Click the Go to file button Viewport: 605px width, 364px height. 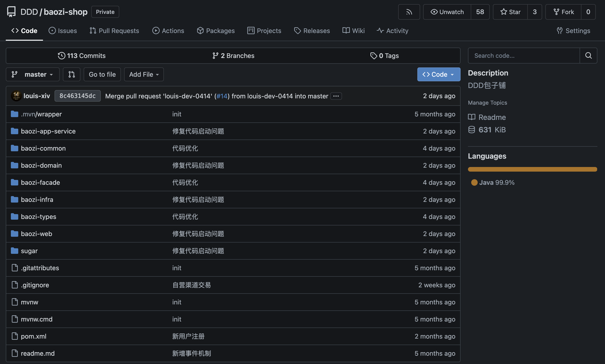102,74
